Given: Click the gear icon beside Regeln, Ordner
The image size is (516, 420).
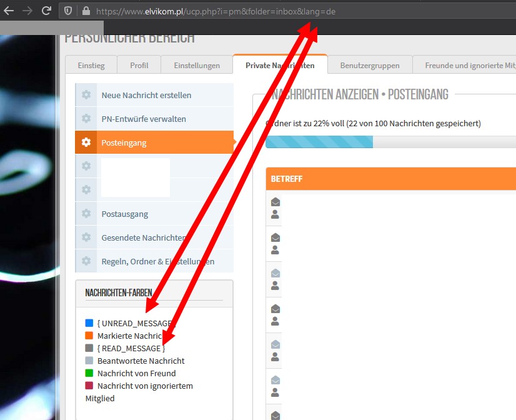Looking at the screenshot, I should (x=86, y=261).
